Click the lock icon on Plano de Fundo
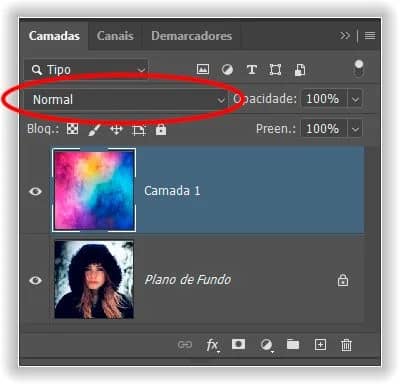This screenshot has height=384, width=400. point(343,280)
